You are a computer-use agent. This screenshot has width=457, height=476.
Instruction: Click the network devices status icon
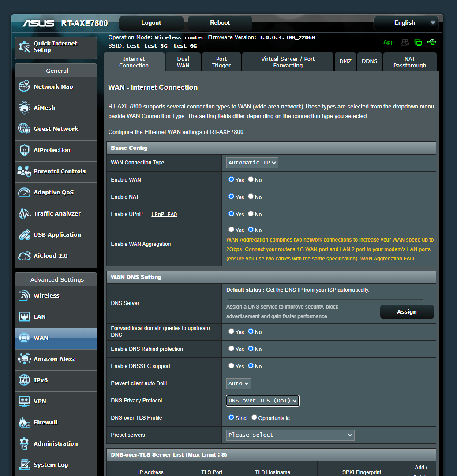tap(418, 42)
